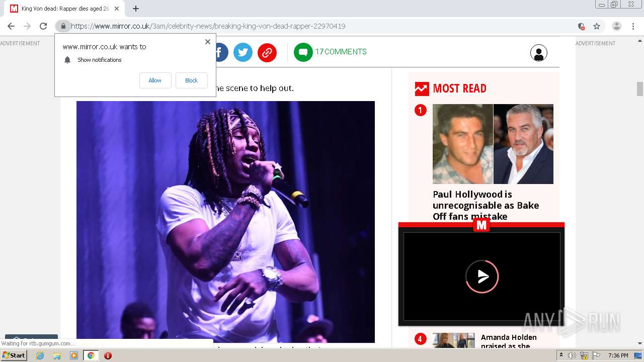Open the media player taskbar icon
The width and height of the screenshot is (644, 362).
74,355
